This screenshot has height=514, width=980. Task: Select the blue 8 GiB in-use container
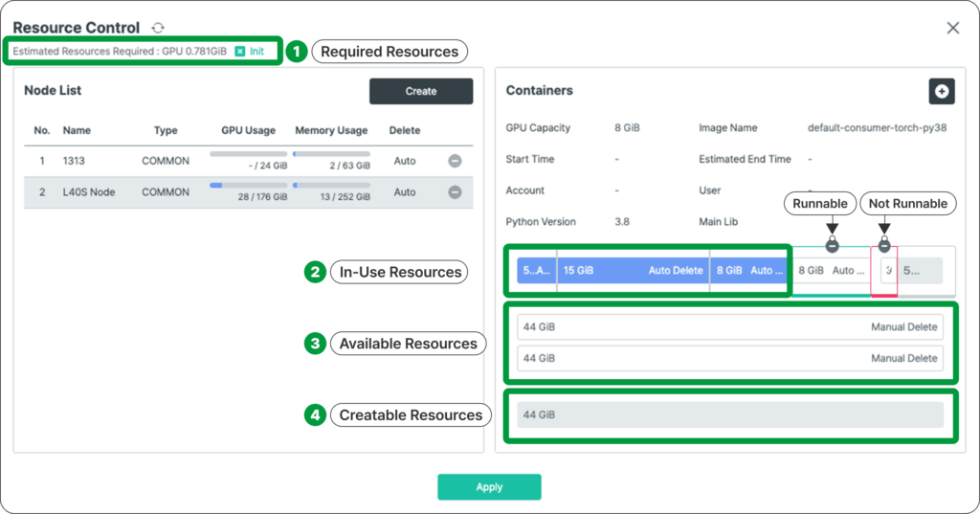[748, 271]
